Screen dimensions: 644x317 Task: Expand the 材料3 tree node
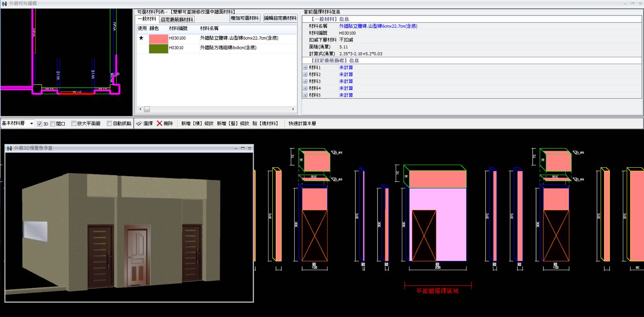click(305, 81)
